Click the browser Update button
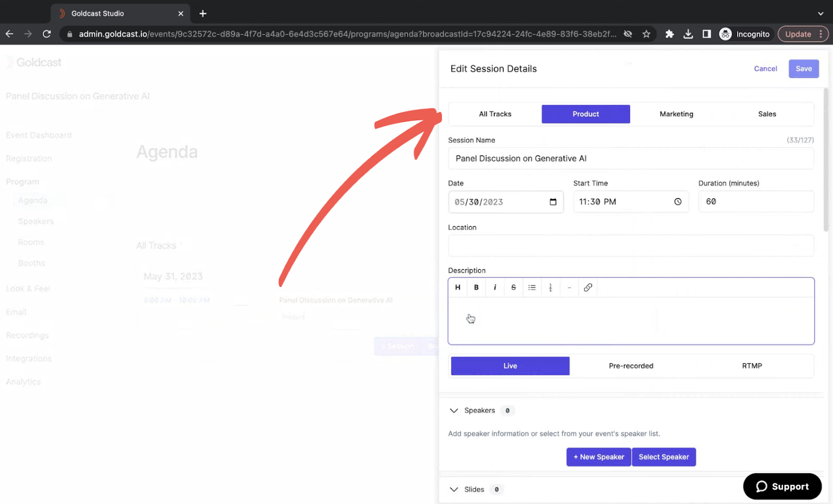 pos(803,34)
